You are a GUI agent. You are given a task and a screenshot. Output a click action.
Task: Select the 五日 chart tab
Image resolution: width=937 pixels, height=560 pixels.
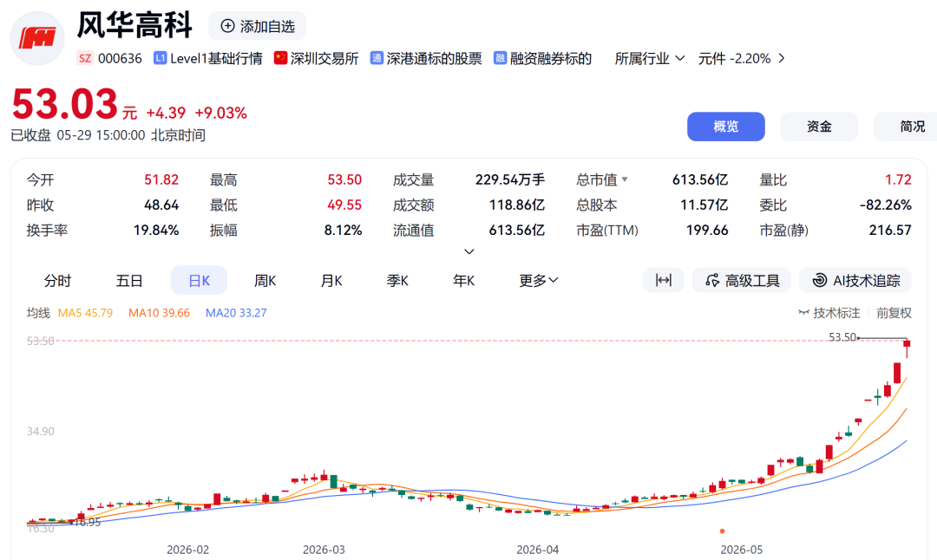129,280
